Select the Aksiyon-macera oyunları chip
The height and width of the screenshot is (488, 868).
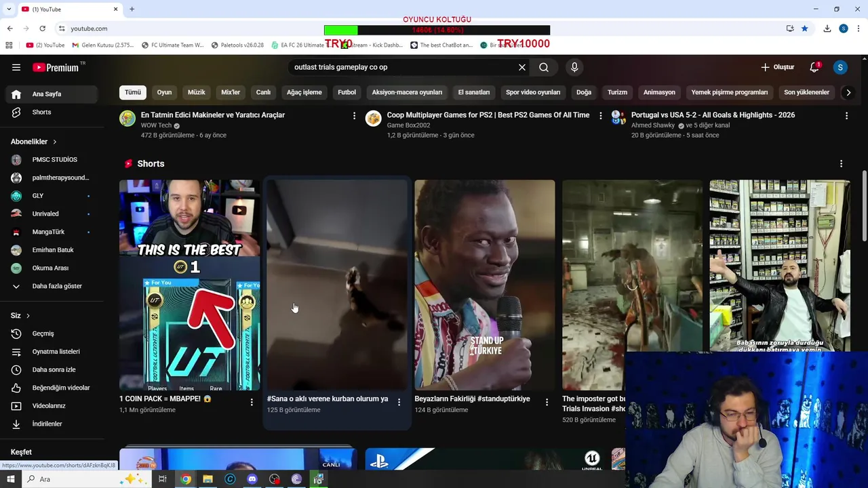(407, 92)
